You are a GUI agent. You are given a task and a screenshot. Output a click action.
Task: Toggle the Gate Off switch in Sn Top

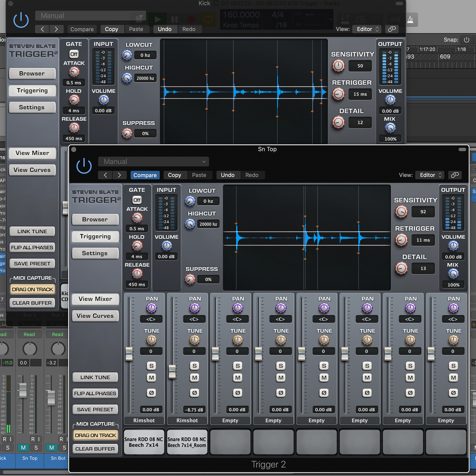click(137, 200)
